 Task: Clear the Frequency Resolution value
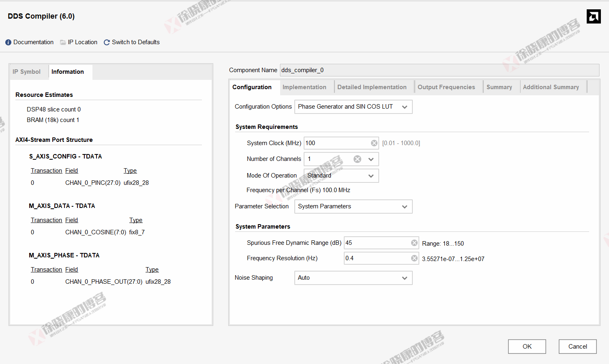pos(414,258)
